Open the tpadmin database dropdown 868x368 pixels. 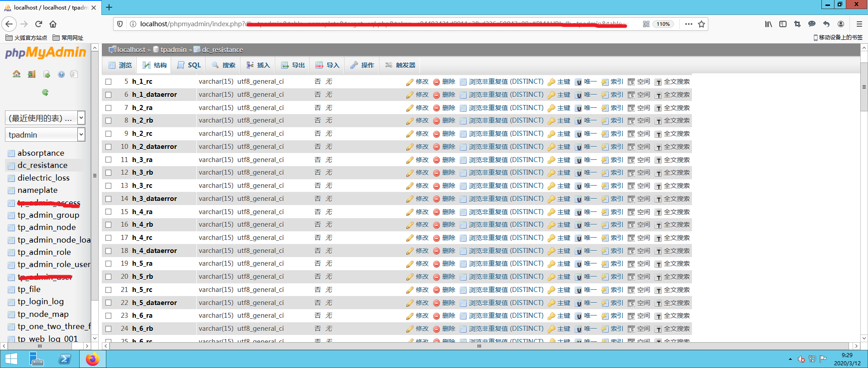point(45,135)
